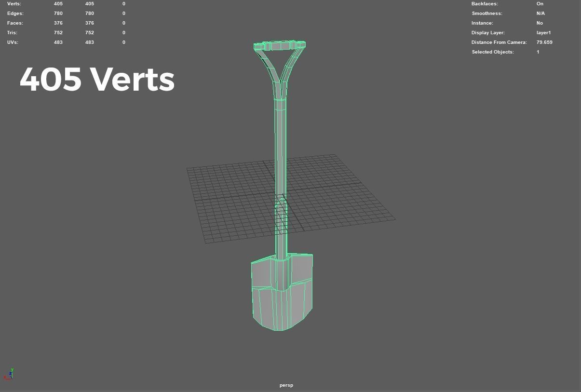The image size is (581, 392).
Task: Click the 'Faces:' label in heads-up display
Action: 15,23
